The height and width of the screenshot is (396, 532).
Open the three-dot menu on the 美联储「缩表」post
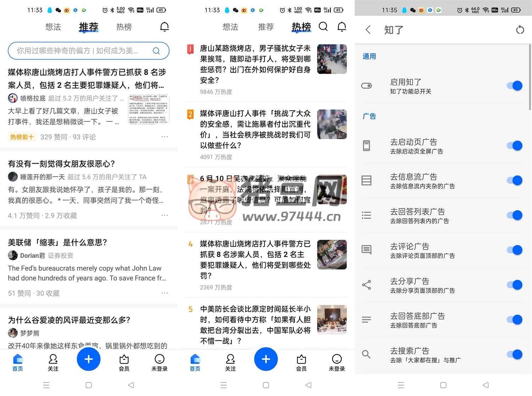tap(165, 293)
